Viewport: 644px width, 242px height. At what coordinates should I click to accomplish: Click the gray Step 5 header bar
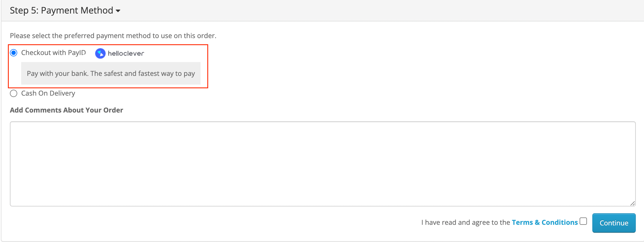point(367,10)
